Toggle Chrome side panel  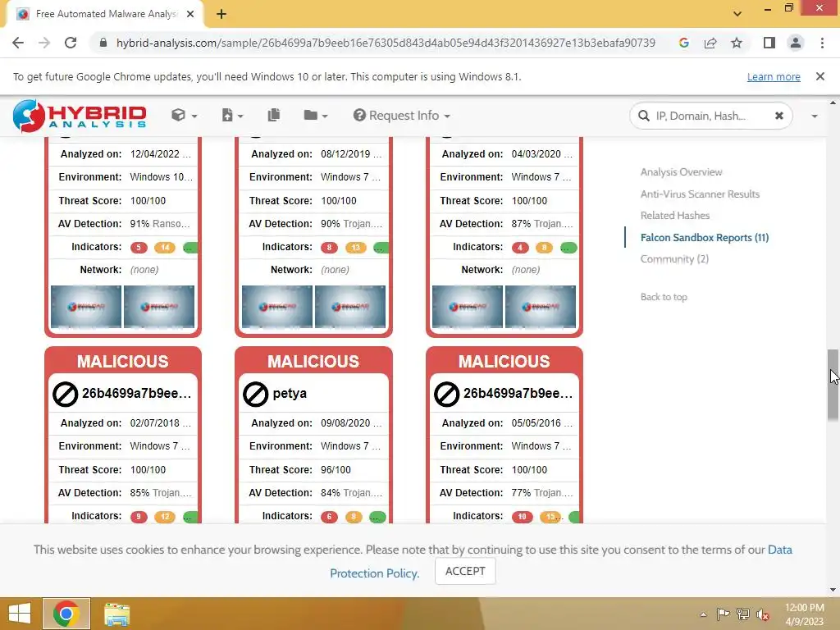pos(769,43)
